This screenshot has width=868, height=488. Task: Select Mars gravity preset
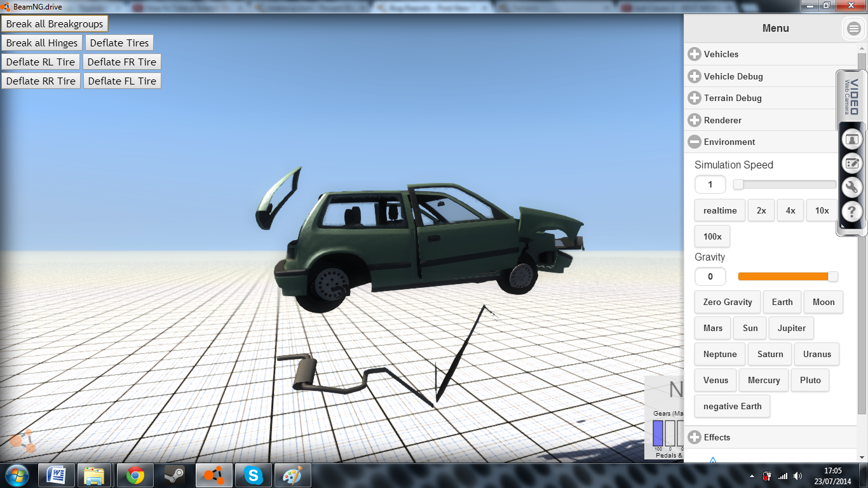tap(713, 328)
